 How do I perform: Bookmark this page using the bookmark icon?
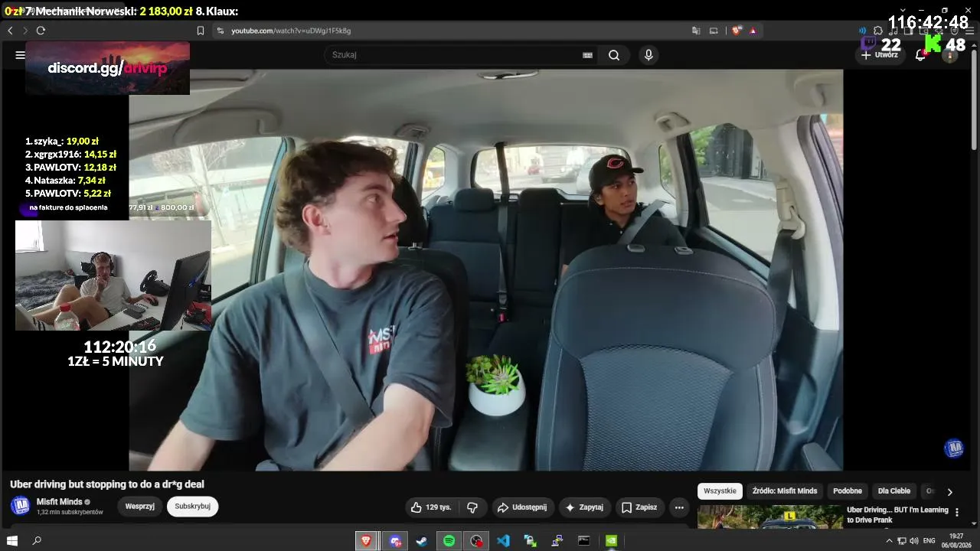click(x=201, y=31)
